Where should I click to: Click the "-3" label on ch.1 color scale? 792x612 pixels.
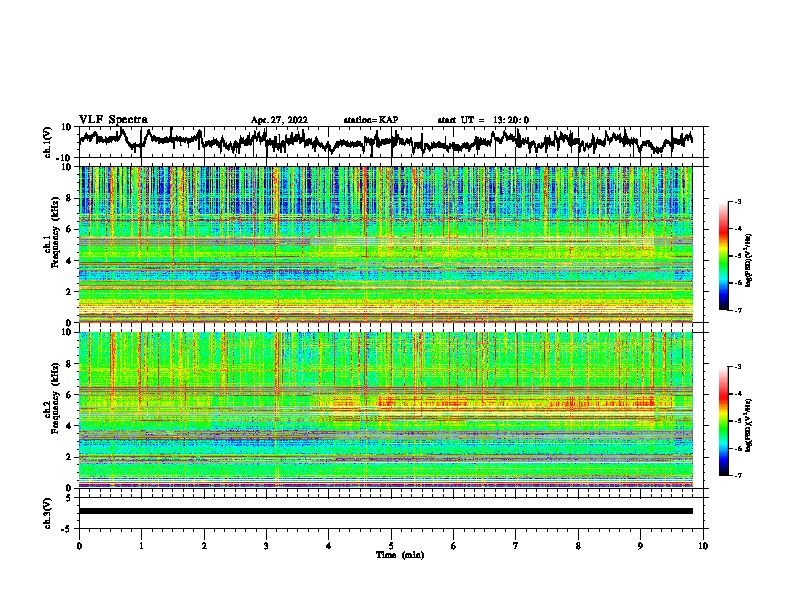(737, 202)
